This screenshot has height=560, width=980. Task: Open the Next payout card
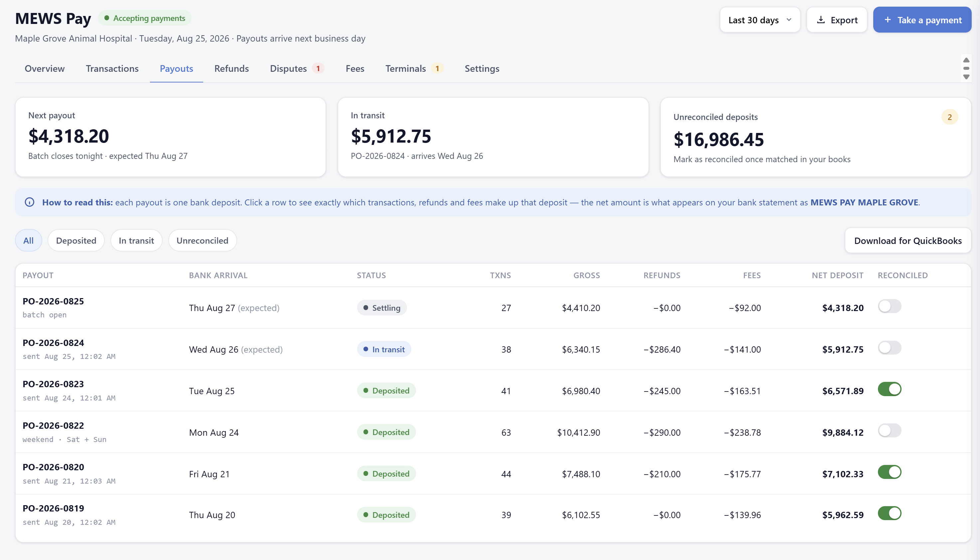click(x=171, y=137)
